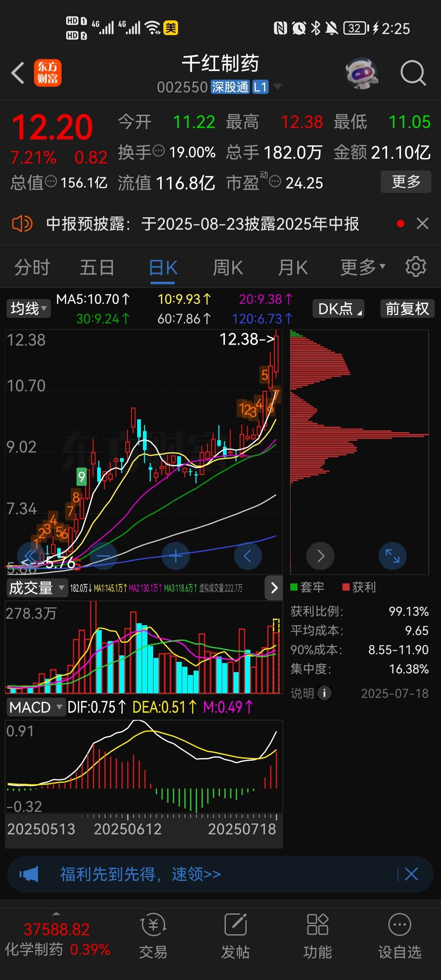This screenshot has width=441, height=980.
Task: Expand the index bar above 37588.82
Action: 56,913
